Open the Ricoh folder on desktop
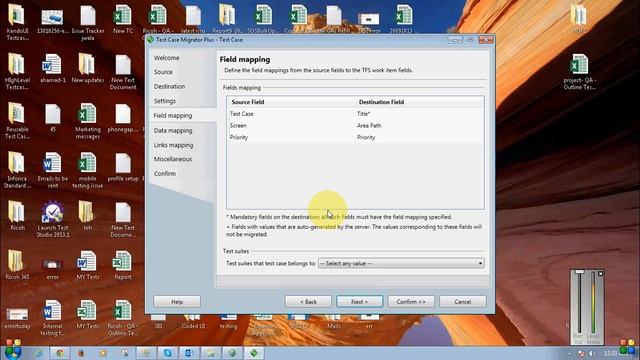640x360 pixels. point(17,216)
